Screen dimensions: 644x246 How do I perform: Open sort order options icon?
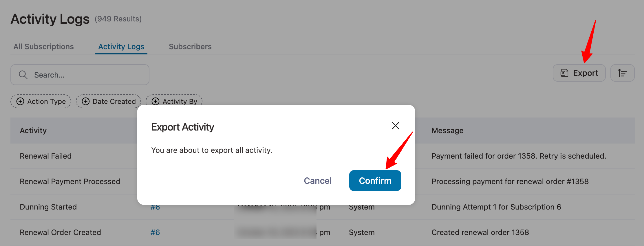point(622,73)
